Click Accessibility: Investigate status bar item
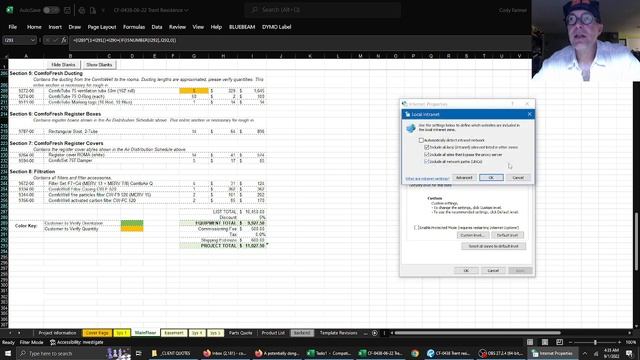The width and height of the screenshot is (640, 360). coord(77,342)
